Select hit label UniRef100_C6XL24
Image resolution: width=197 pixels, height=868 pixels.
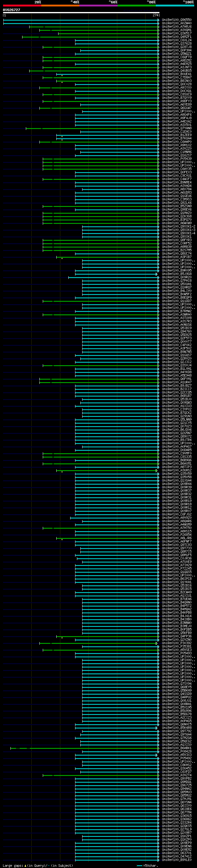point(176,40)
